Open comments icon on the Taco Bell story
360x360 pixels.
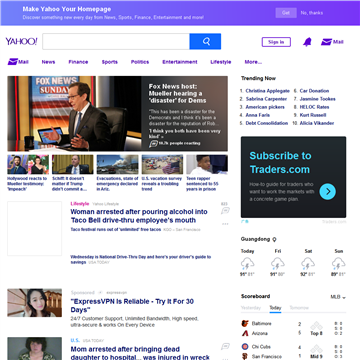(x=225, y=211)
